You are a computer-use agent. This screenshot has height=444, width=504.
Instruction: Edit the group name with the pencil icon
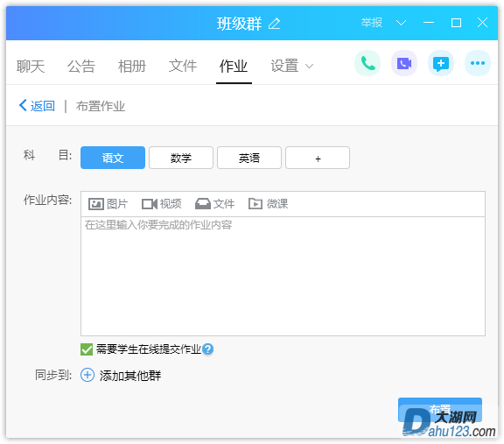(274, 24)
